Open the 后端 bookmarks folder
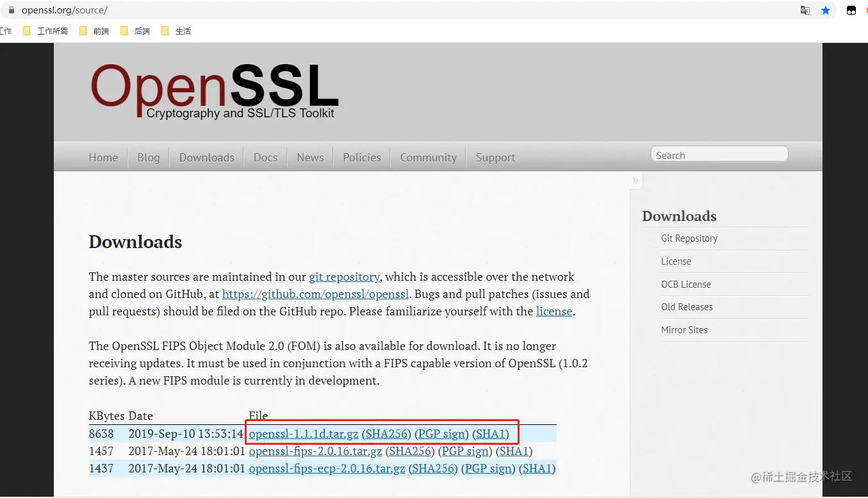Image resolution: width=868 pixels, height=498 pixels. tap(135, 31)
